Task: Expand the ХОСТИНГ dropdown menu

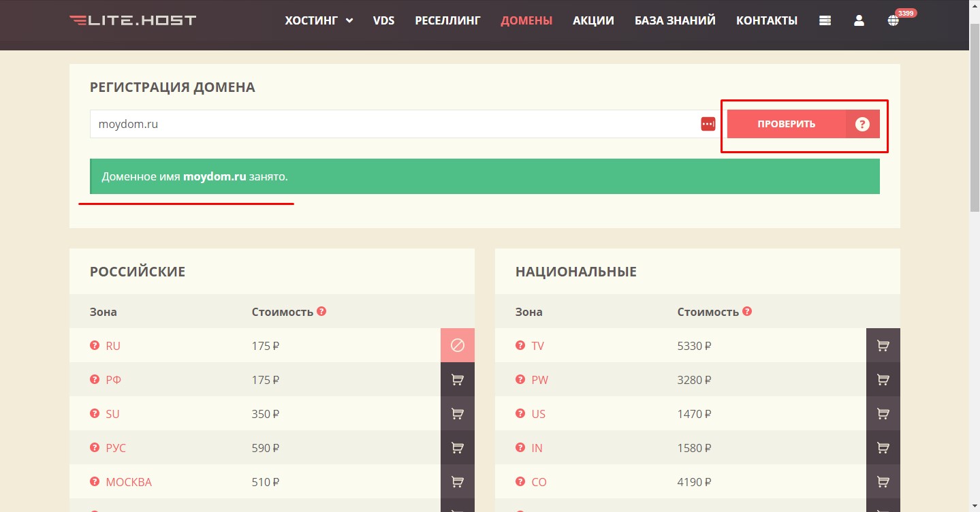Action: tap(319, 20)
